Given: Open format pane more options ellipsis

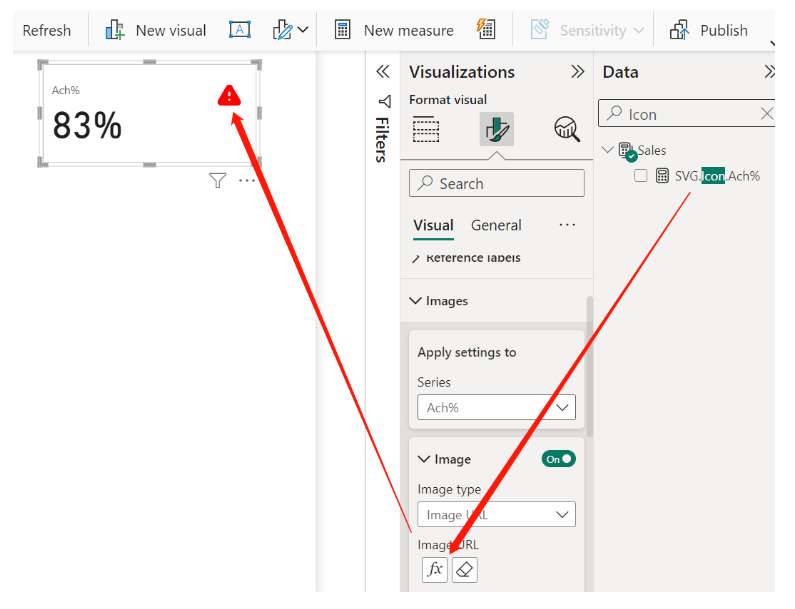Looking at the screenshot, I should 567,225.
